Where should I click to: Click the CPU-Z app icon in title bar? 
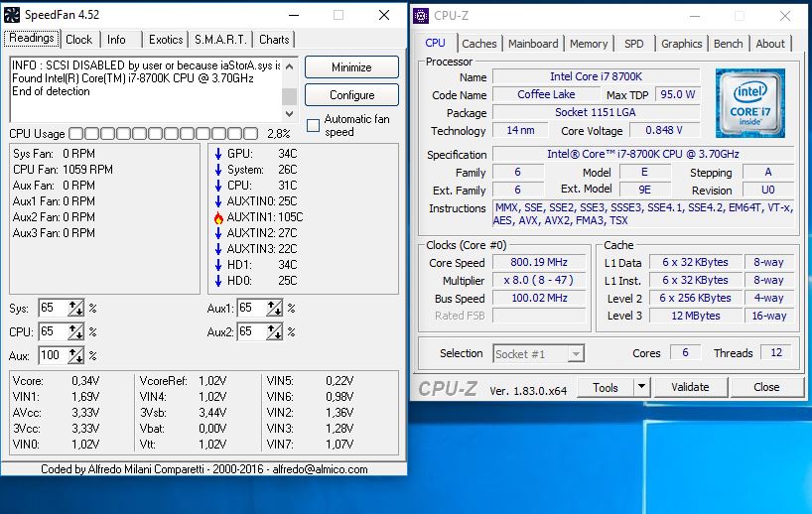[x=421, y=16]
